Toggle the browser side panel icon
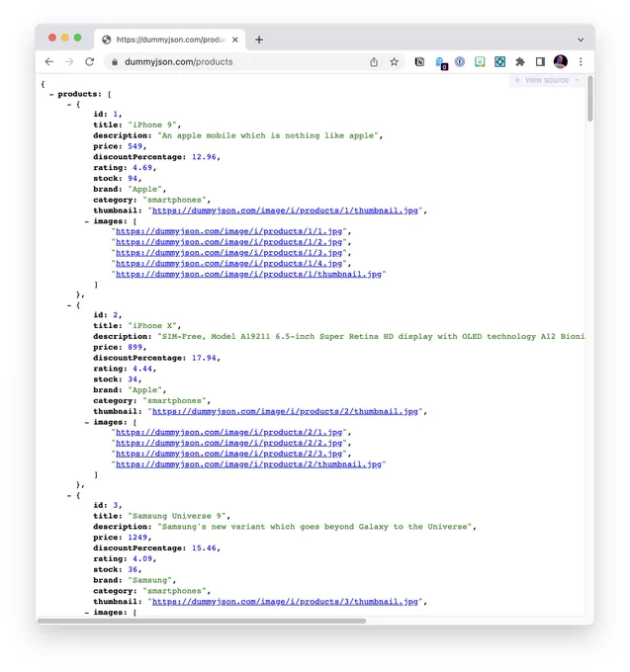 (540, 62)
